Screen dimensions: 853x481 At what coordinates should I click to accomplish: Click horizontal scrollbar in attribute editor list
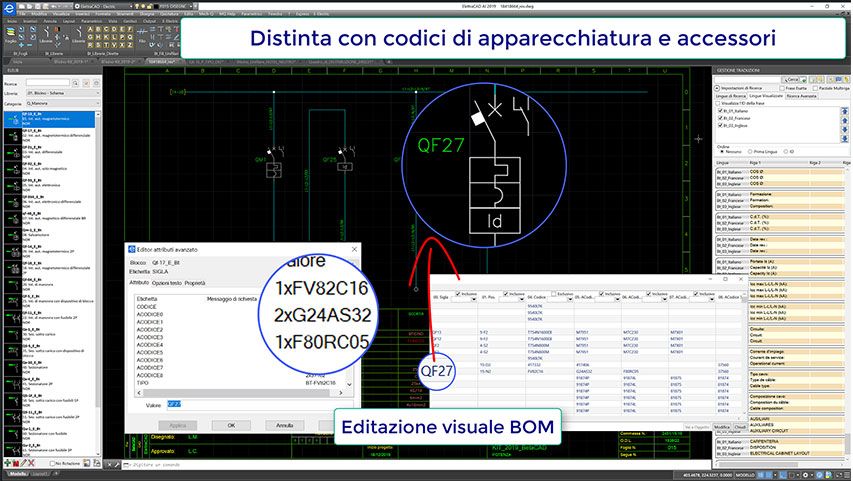click(x=240, y=392)
